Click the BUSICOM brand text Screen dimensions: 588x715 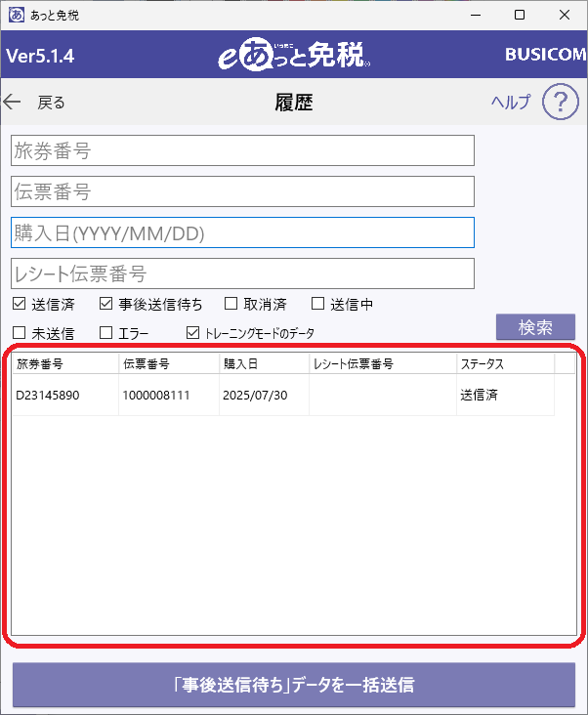tap(546, 55)
